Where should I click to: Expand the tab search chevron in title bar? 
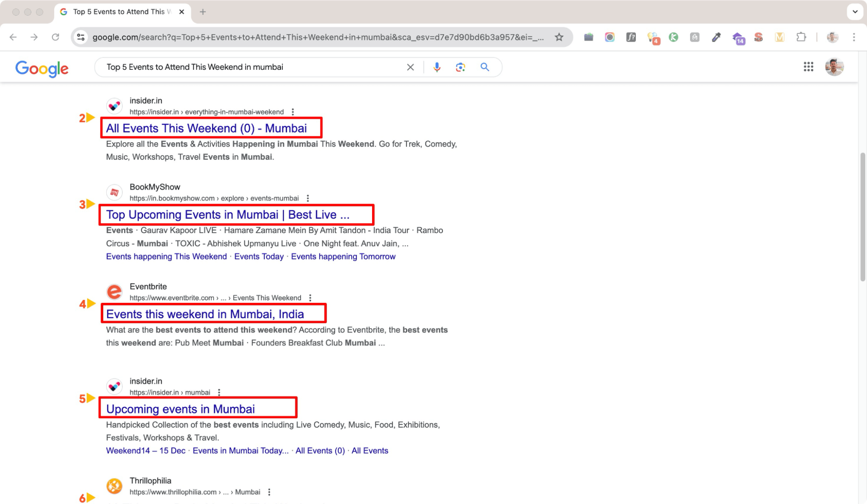tap(855, 12)
